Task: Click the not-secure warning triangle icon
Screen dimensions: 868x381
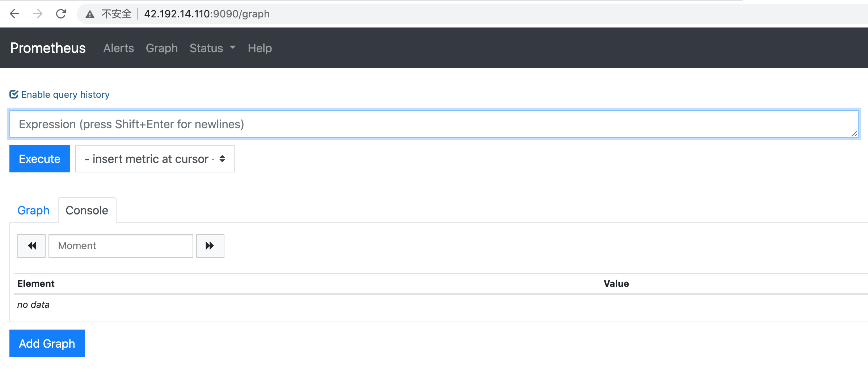Action: pyautogui.click(x=90, y=14)
